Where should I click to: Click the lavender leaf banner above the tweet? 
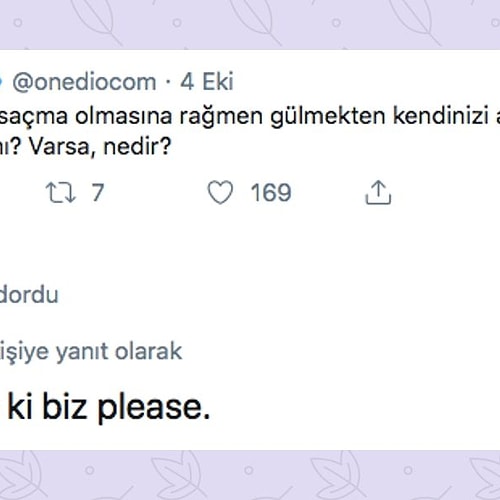click(250, 25)
